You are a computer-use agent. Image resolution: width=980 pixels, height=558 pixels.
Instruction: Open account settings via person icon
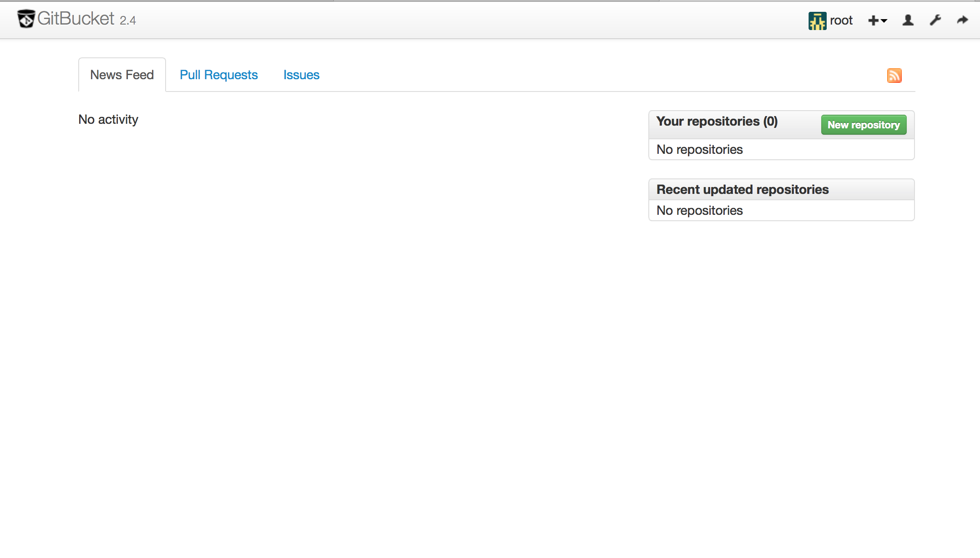pos(908,20)
